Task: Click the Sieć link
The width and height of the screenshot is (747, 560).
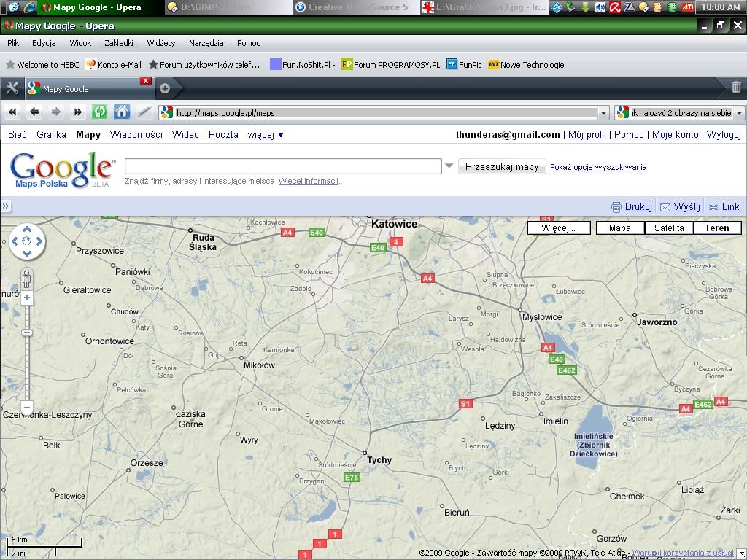Action: click(x=18, y=134)
